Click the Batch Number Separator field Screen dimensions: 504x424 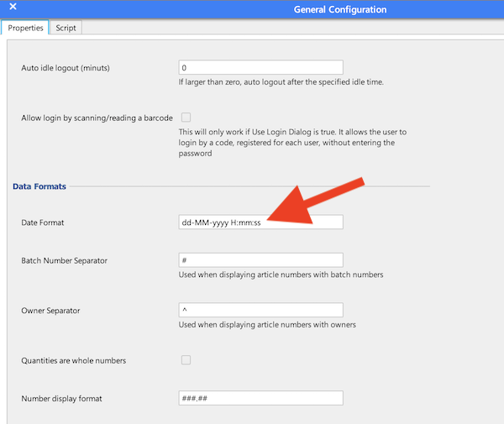pos(260,260)
